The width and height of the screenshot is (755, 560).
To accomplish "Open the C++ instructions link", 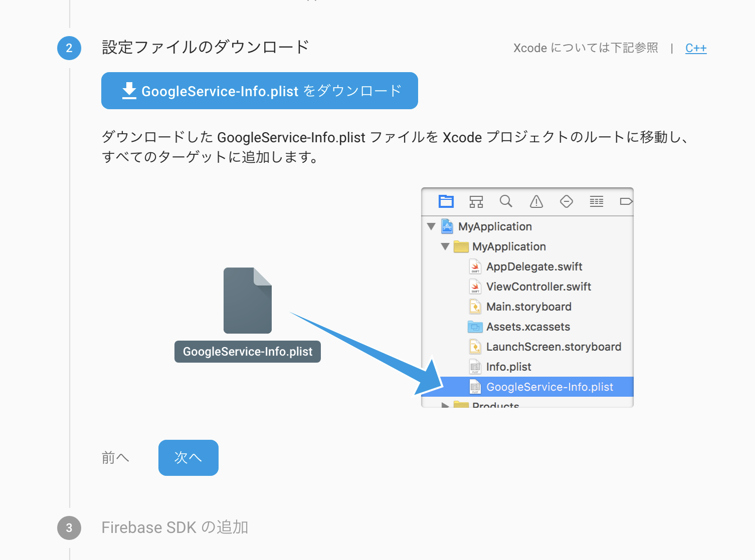I will 696,48.
